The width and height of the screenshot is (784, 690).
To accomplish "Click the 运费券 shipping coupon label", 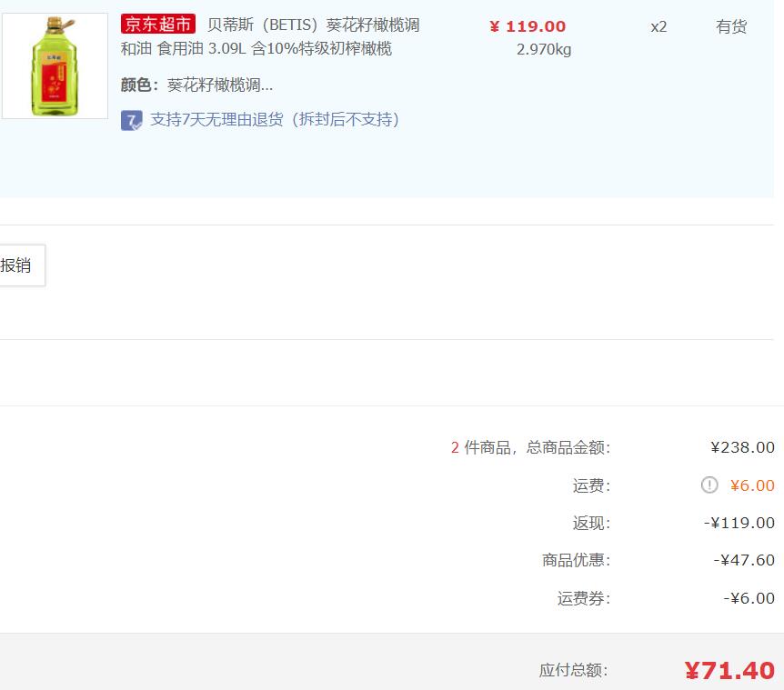I will pyautogui.click(x=584, y=598).
